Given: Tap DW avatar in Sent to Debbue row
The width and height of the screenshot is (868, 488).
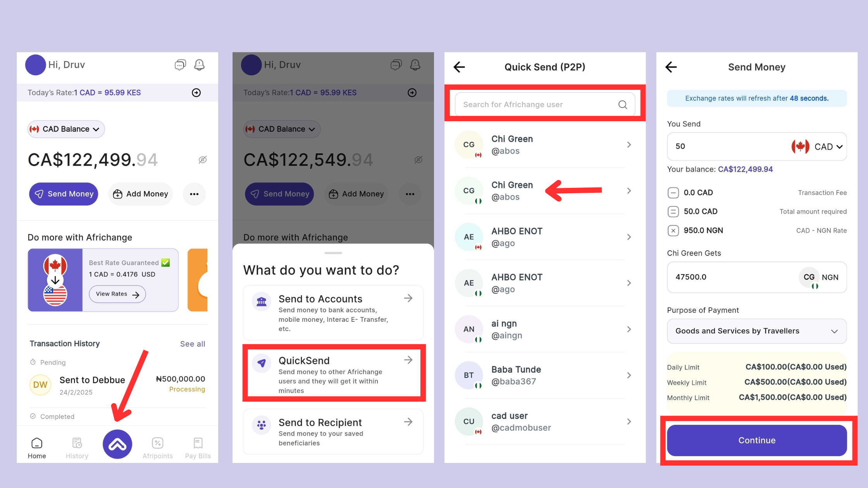Looking at the screenshot, I should point(40,385).
